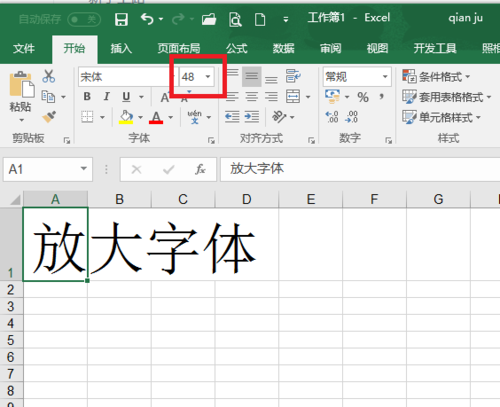The height and width of the screenshot is (407, 500).
Task: Click the 宋体 font name box
Action: pos(125,77)
